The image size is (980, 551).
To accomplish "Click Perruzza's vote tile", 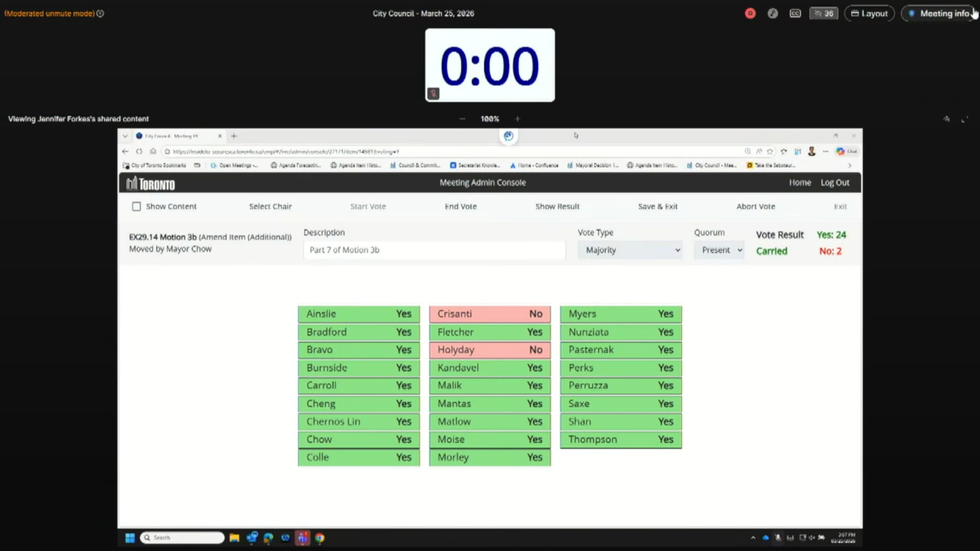I will [x=621, y=386].
